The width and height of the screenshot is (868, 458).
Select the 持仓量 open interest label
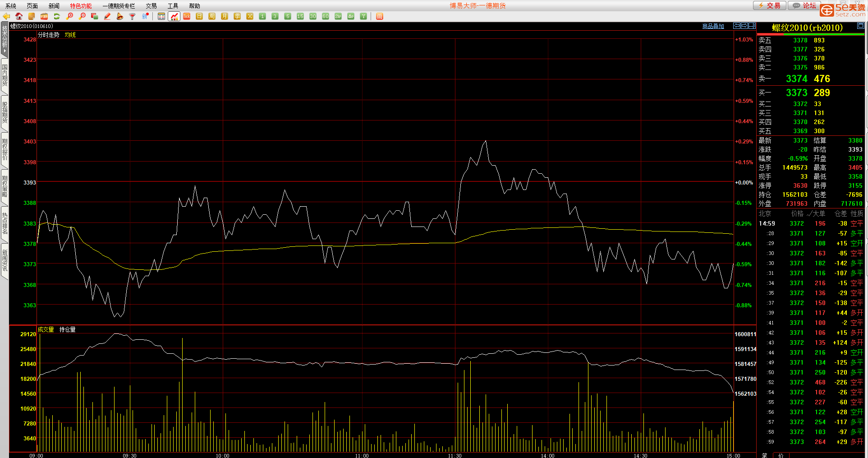68,329
